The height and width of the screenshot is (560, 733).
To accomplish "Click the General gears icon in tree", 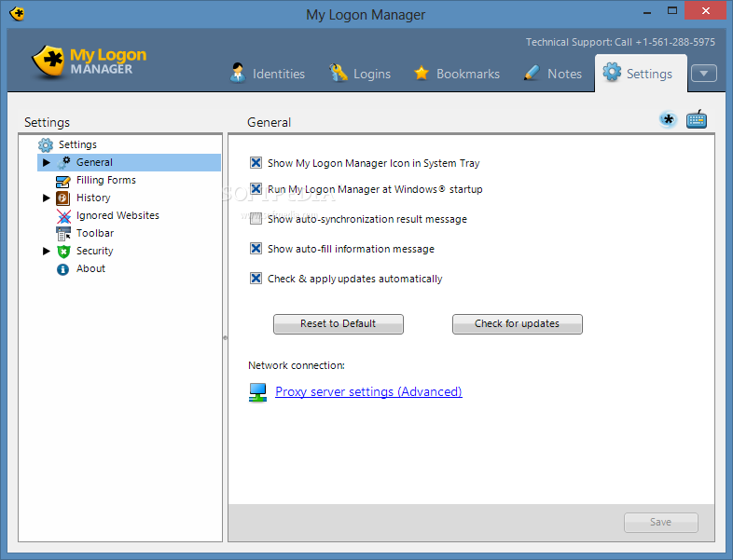I will click(64, 162).
